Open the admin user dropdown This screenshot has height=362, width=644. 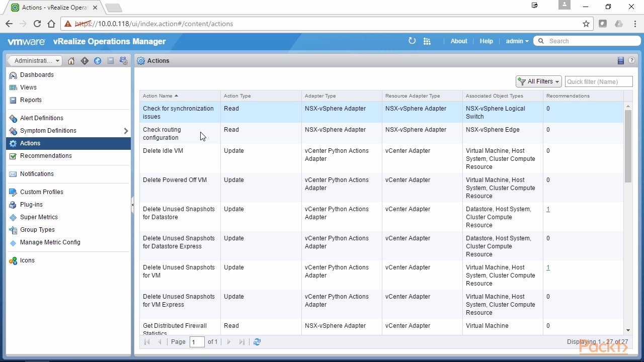pos(517,41)
